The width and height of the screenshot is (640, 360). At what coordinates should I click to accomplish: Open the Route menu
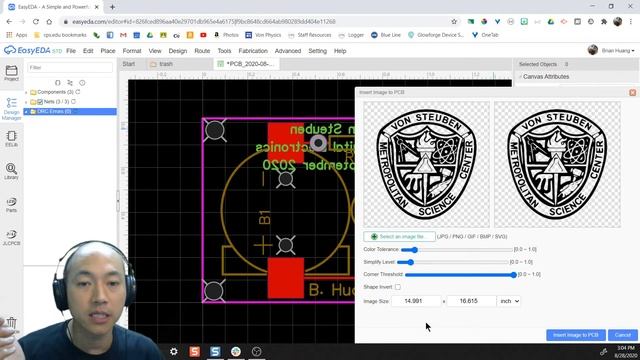pos(202,51)
